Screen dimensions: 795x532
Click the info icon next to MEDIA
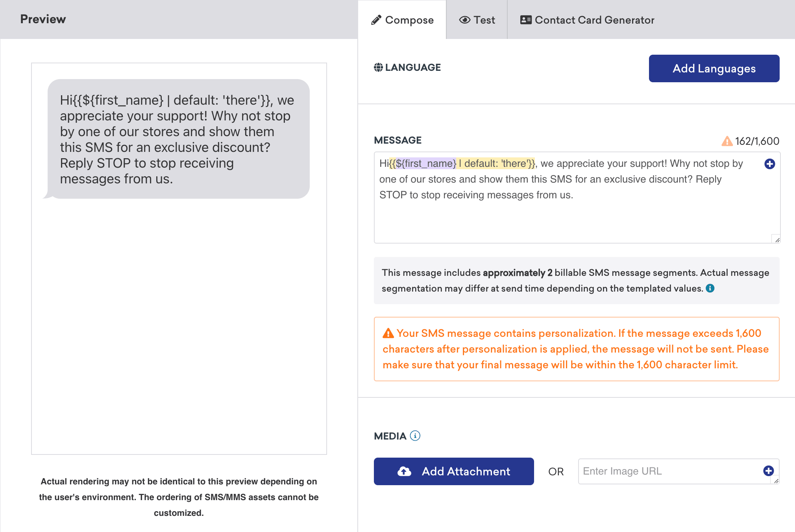tap(415, 436)
